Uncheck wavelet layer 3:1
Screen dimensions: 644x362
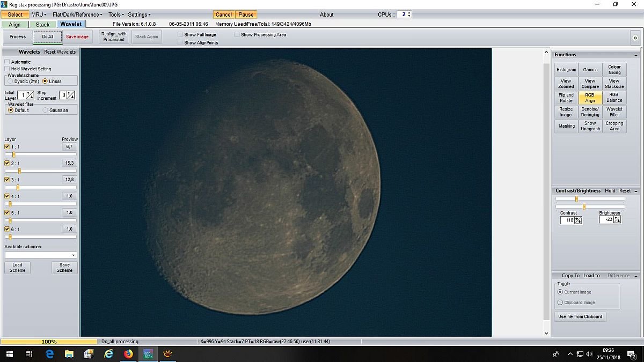(7, 180)
